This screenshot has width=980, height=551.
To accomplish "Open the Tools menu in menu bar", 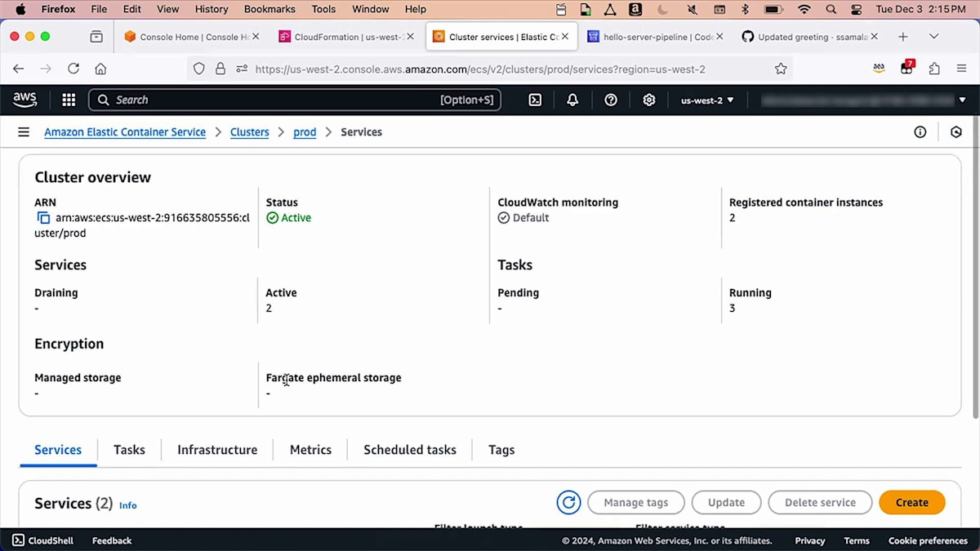I will (x=323, y=9).
